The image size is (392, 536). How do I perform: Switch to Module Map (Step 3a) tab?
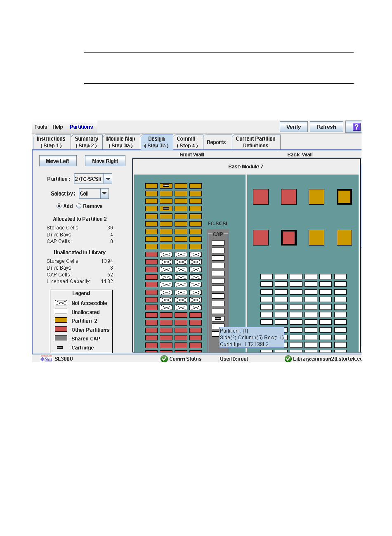tap(121, 142)
